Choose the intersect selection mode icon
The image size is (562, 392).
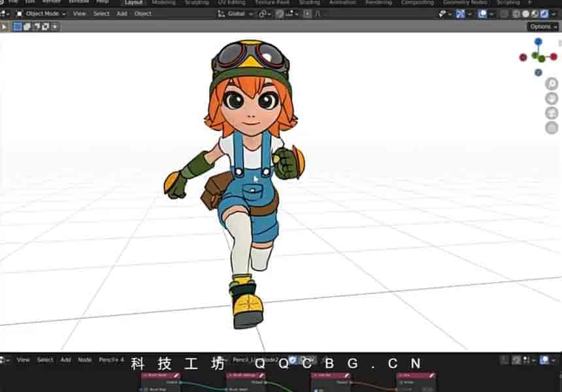click(x=55, y=27)
